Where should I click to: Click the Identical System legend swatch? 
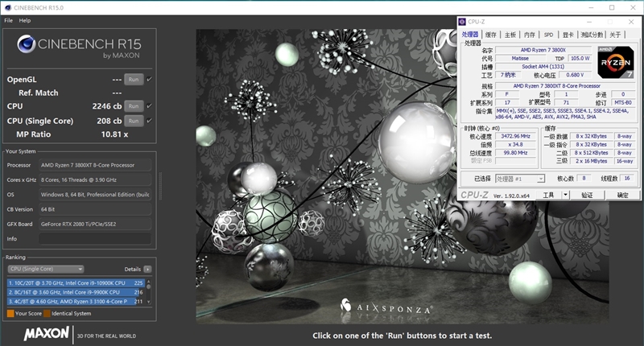pyautogui.click(x=47, y=313)
